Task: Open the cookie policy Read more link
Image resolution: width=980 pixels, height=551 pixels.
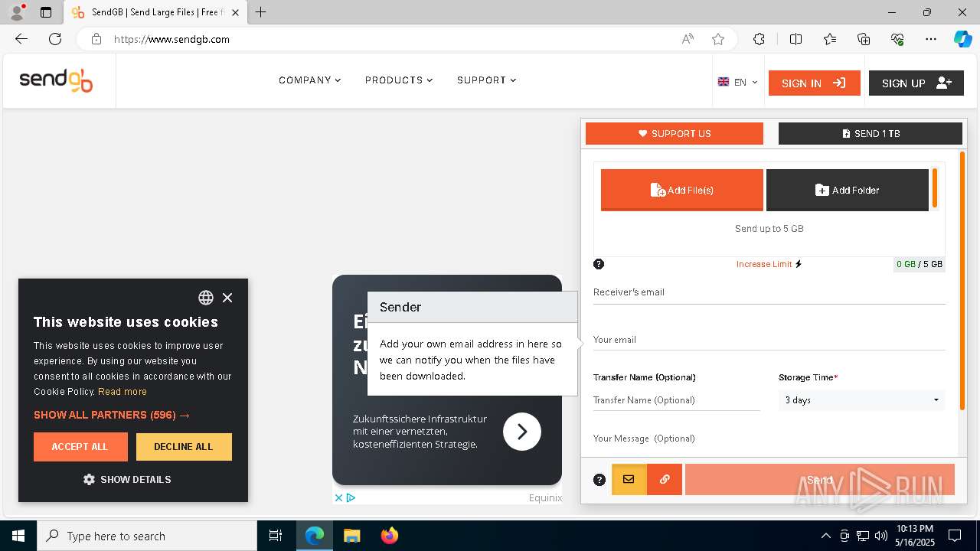Action: pyautogui.click(x=122, y=391)
